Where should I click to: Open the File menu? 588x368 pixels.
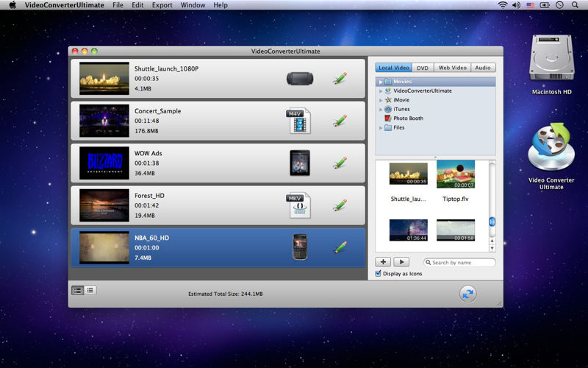pyautogui.click(x=118, y=5)
